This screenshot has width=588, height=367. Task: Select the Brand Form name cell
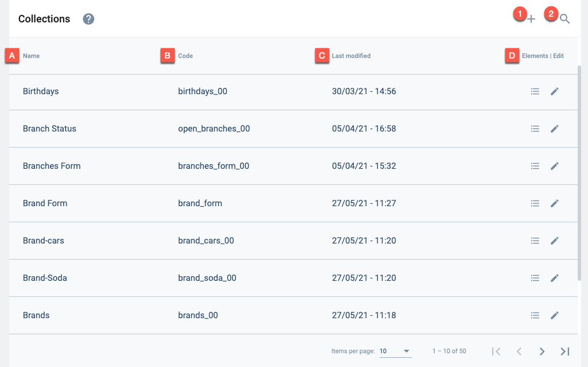coord(45,203)
